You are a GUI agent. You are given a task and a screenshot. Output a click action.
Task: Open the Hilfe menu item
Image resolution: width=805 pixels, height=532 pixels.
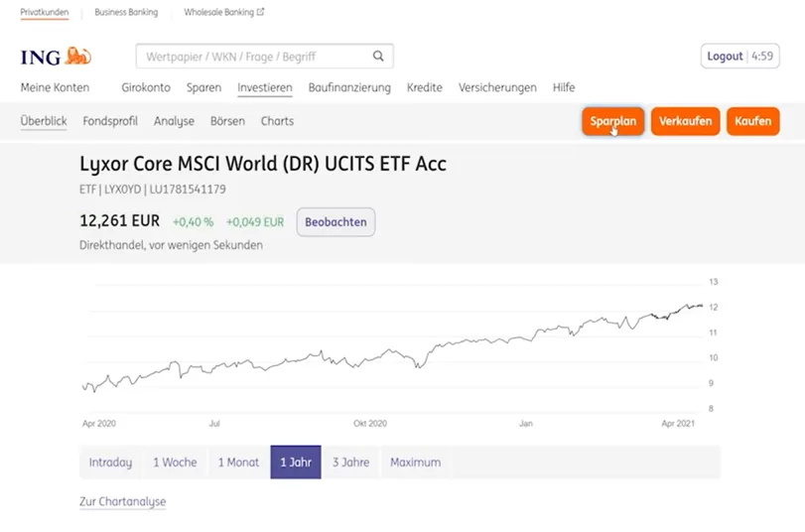[564, 87]
